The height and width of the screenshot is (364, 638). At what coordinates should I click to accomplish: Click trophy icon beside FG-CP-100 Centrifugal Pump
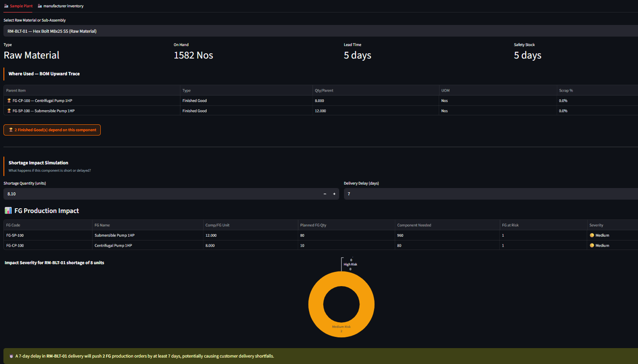tap(9, 101)
